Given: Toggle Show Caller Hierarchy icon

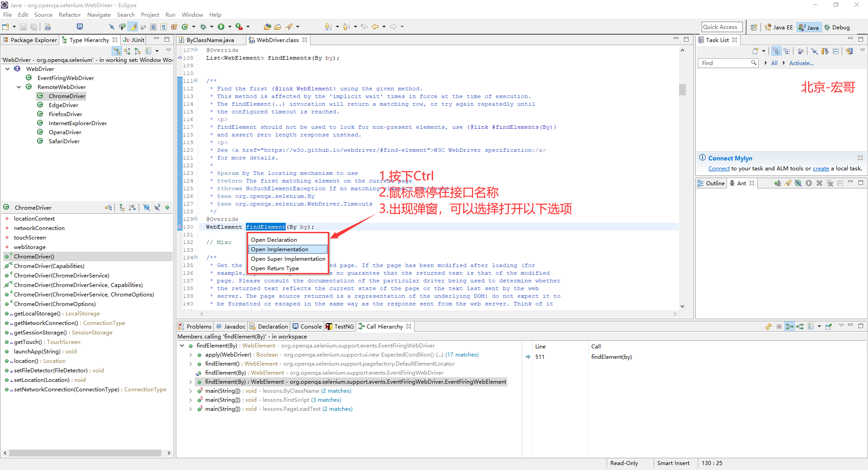Looking at the screenshot, I should point(789,326).
